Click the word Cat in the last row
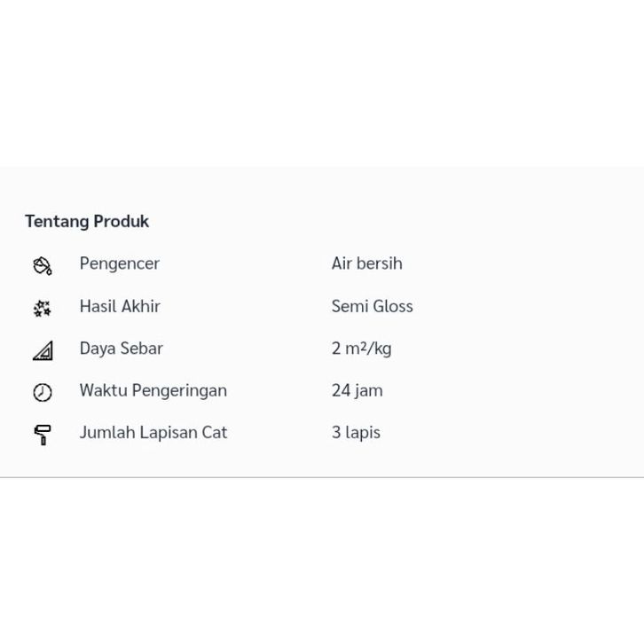This screenshot has height=644, width=644. [215, 433]
